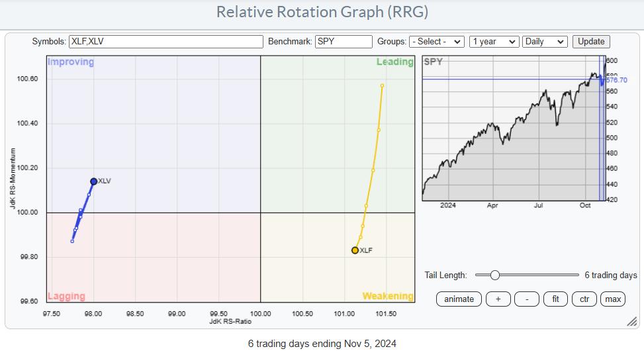Screen dimensions: 644x351
Task: Click the animate button
Action: click(x=459, y=299)
